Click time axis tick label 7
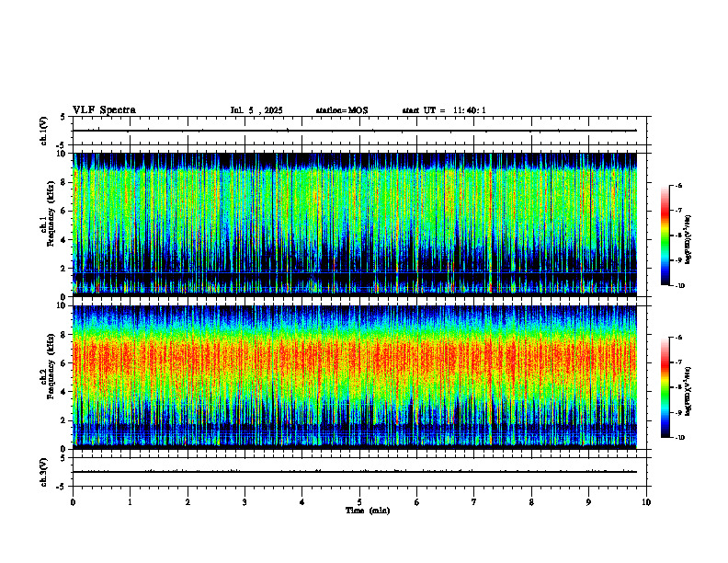728x563 pixels. pos(474,502)
